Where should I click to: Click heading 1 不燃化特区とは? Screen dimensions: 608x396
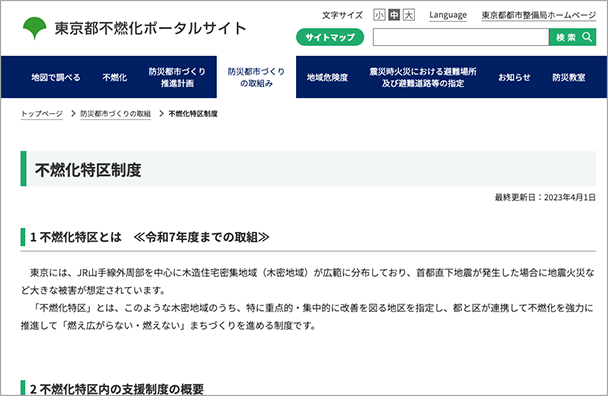(150, 237)
